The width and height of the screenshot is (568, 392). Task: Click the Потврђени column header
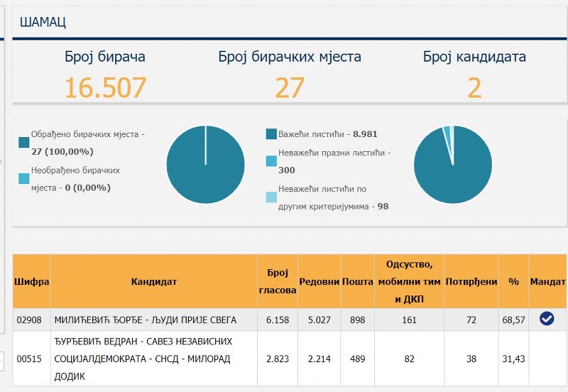click(471, 282)
